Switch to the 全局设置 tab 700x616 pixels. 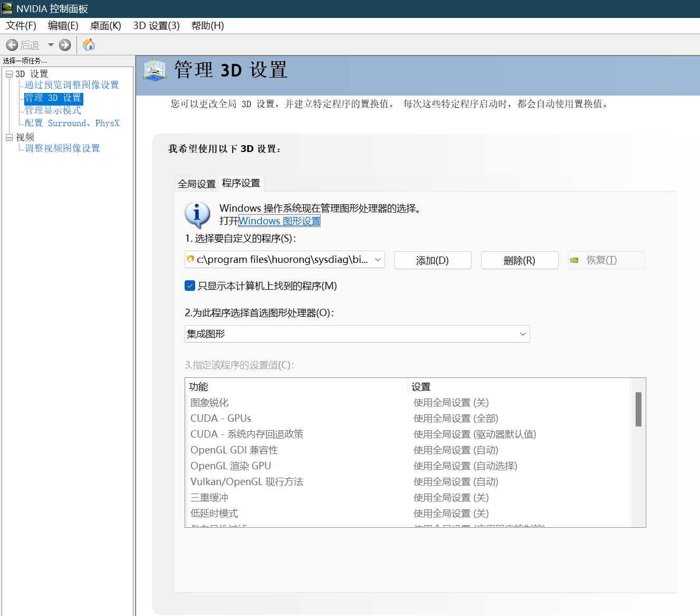click(197, 184)
